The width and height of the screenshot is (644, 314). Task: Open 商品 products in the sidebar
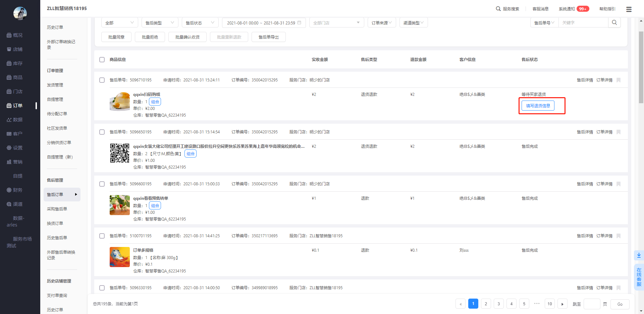pyautogui.click(x=15, y=77)
